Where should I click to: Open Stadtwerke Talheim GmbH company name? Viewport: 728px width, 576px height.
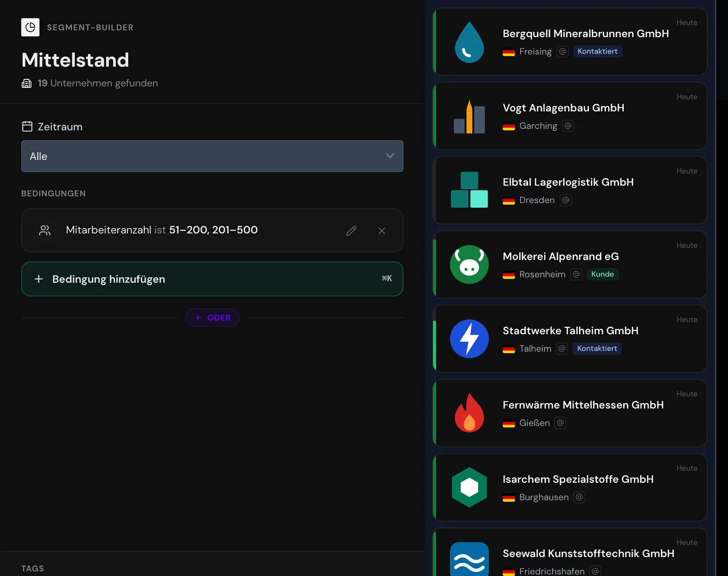570,331
